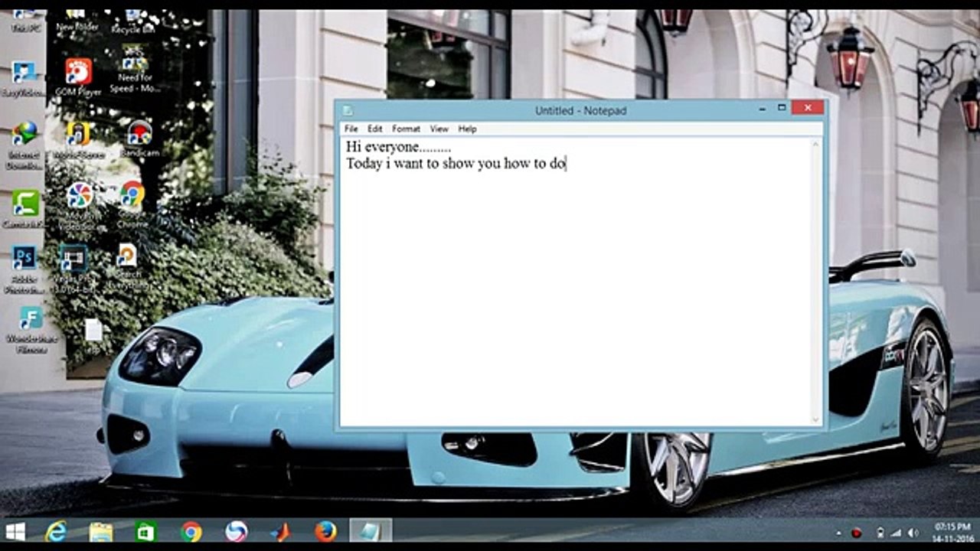Click the Notepad scrollbar up arrow
Image resolution: width=980 pixels, height=551 pixels.
coord(815,144)
